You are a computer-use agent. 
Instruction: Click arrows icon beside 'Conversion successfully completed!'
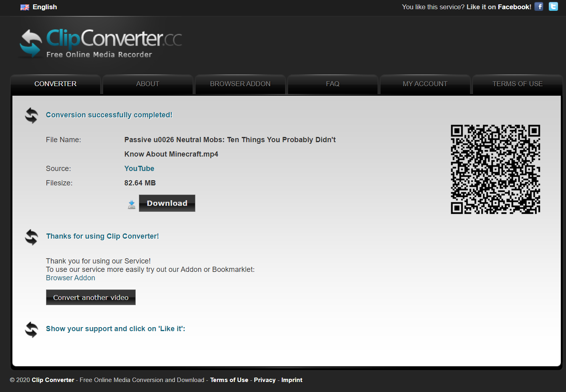click(x=32, y=115)
